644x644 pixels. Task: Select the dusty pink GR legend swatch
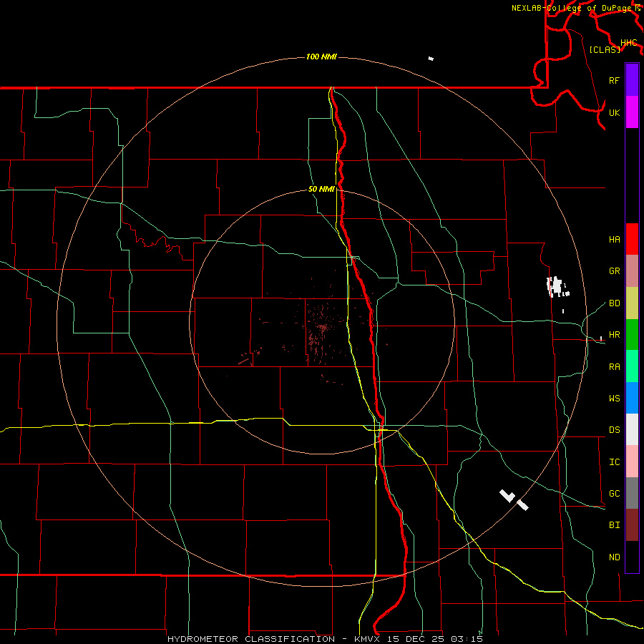pos(632,270)
